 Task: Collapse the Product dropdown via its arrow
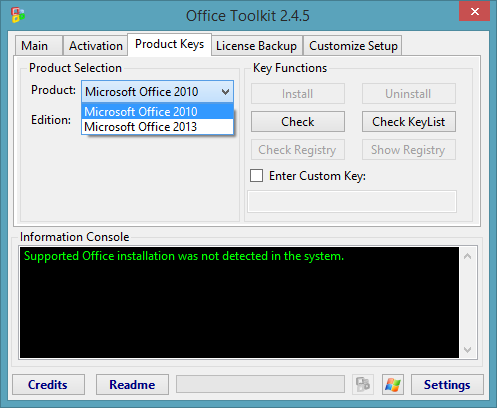point(226,92)
